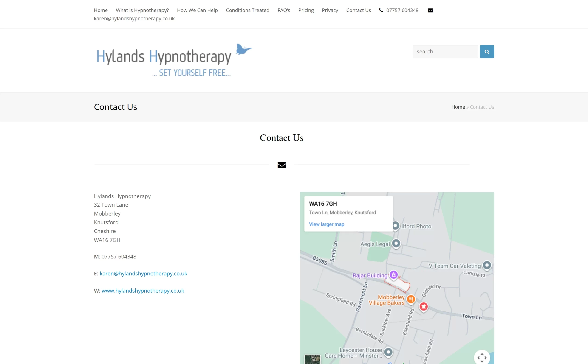588x364 pixels.
Task: Open the Conditions Treated menu item
Action: [x=247, y=10]
